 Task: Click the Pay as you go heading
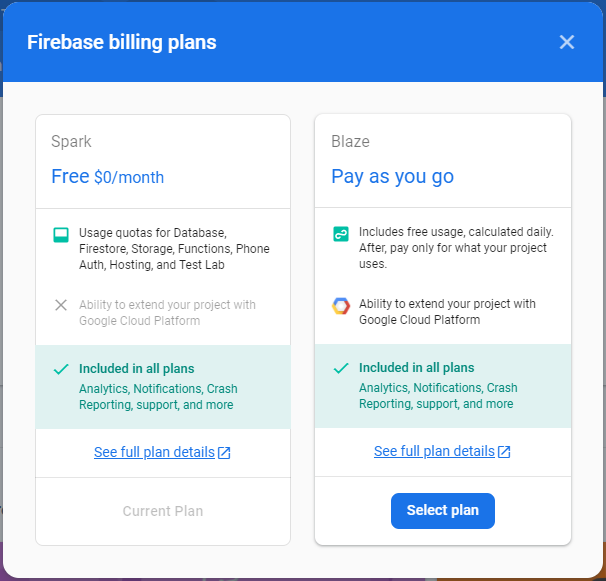(x=392, y=177)
